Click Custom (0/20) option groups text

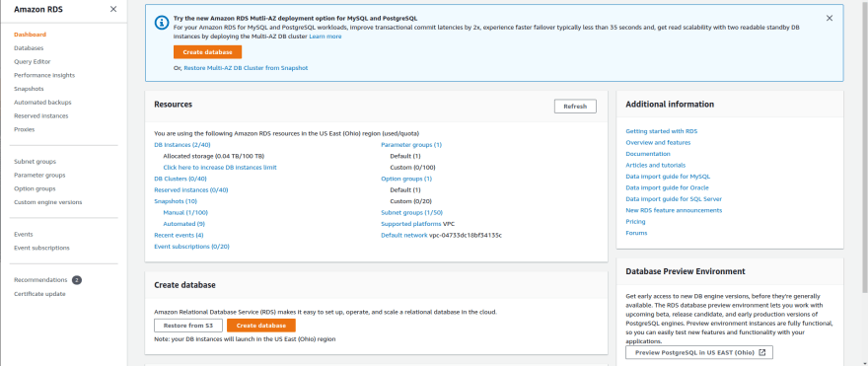[410, 201]
